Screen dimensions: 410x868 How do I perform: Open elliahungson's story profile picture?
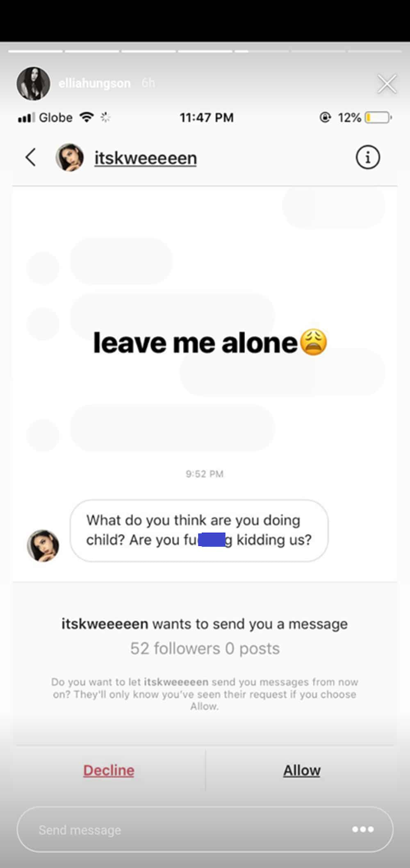pyautogui.click(x=33, y=83)
